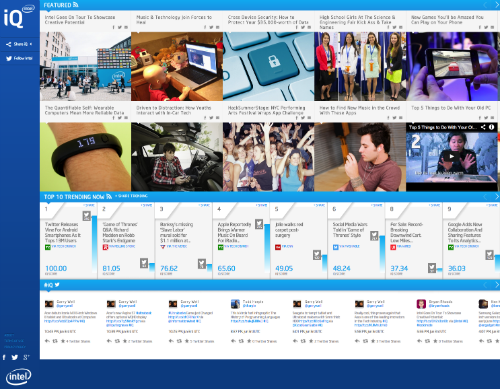
Task: Advance the Featured carousel with the right arrow
Action: 497,5
